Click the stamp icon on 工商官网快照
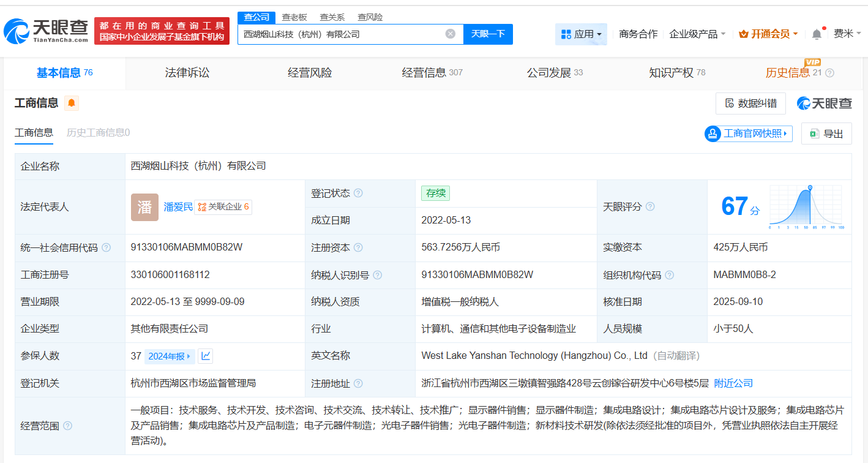Viewport: 868px width, 463px height. pos(712,133)
